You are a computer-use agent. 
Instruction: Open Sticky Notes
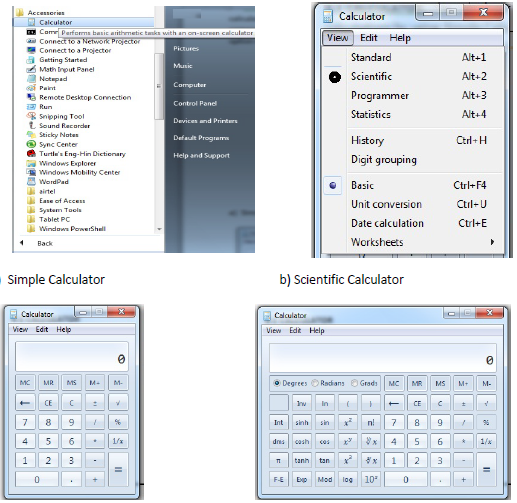[52, 135]
